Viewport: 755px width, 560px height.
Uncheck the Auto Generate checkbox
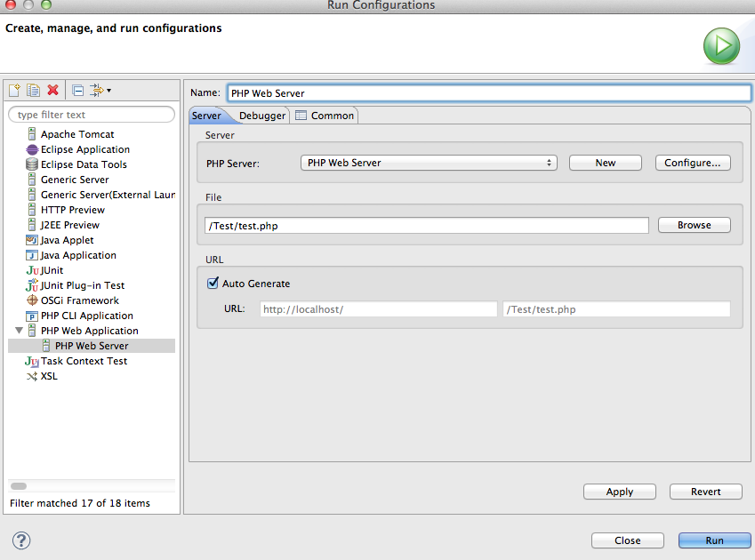pyautogui.click(x=213, y=283)
